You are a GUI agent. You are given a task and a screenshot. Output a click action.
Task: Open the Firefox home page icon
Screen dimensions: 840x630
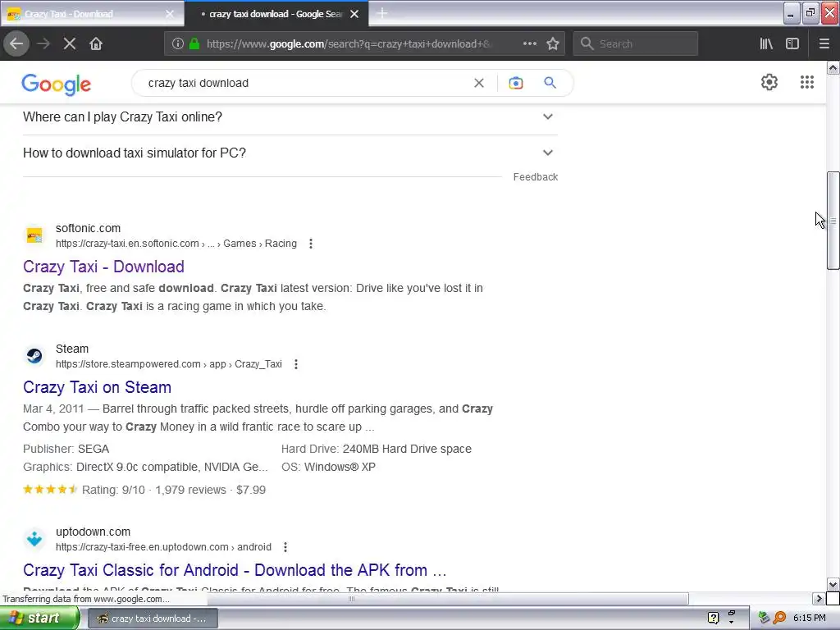(96, 43)
